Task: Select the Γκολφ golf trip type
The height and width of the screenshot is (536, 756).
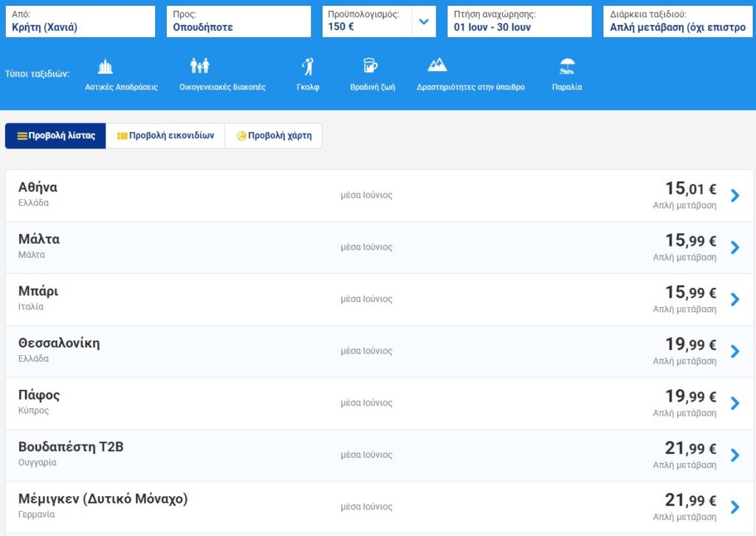Action: pyautogui.click(x=308, y=67)
